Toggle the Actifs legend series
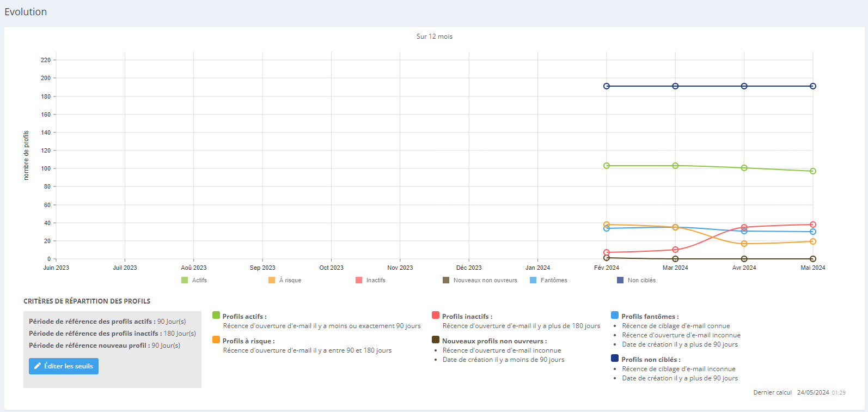Screen dimensions: 868x412 point(194,280)
